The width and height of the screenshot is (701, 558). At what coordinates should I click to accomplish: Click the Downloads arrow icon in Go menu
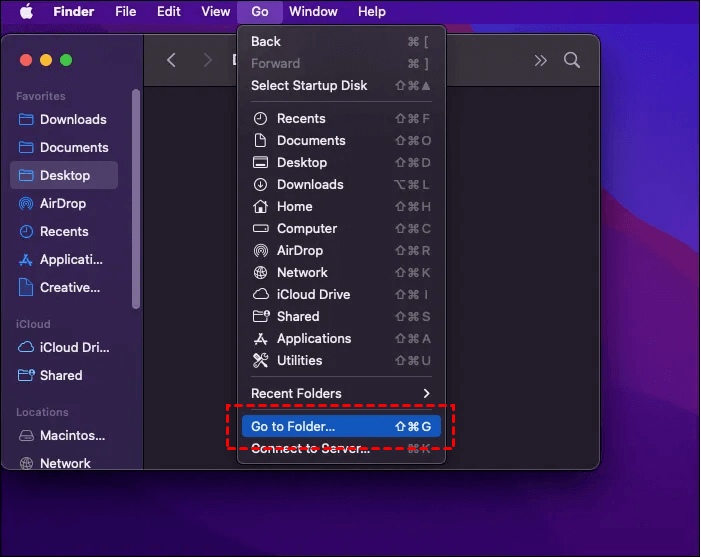(x=260, y=184)
